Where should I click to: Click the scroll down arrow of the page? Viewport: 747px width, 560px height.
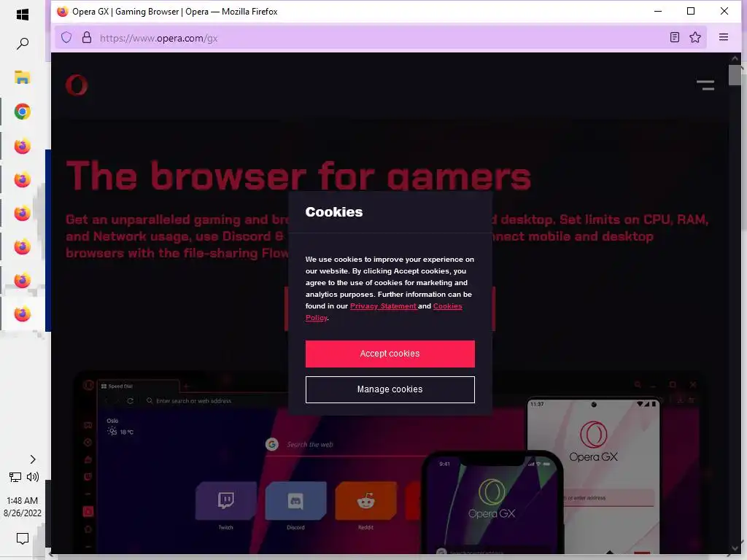(x=735, y=549)
